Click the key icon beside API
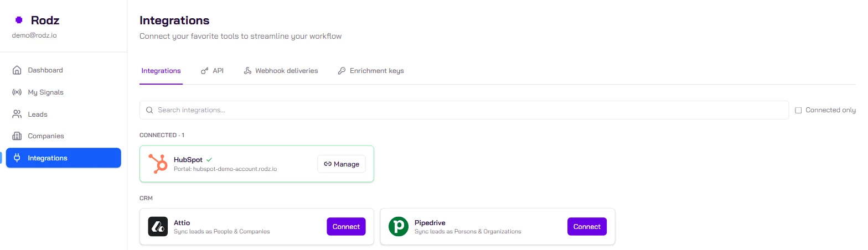This screenshot has height=250, width=868. (x=204, y=71)
